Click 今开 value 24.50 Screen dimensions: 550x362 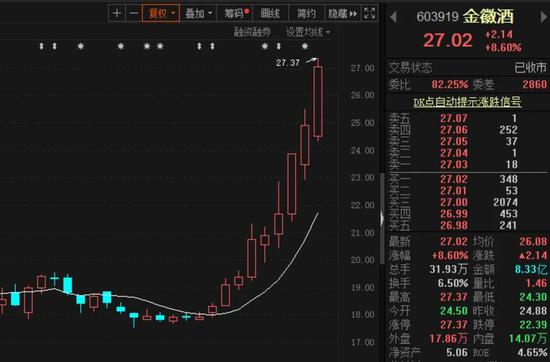(x=454, y=311)
